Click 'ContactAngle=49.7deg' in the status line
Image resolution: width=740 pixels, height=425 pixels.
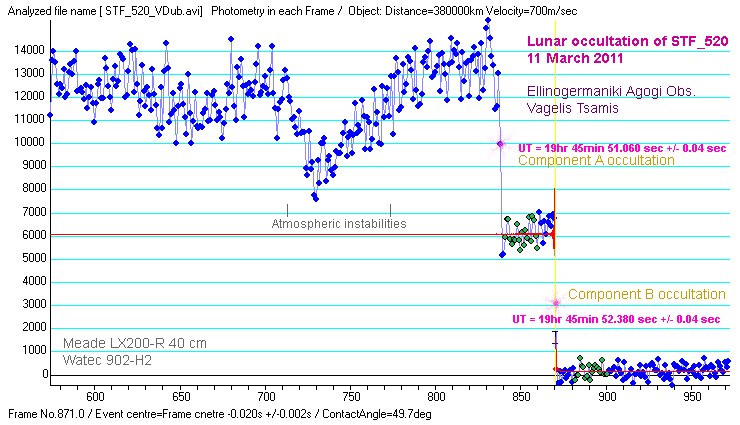tap(377, 414)
